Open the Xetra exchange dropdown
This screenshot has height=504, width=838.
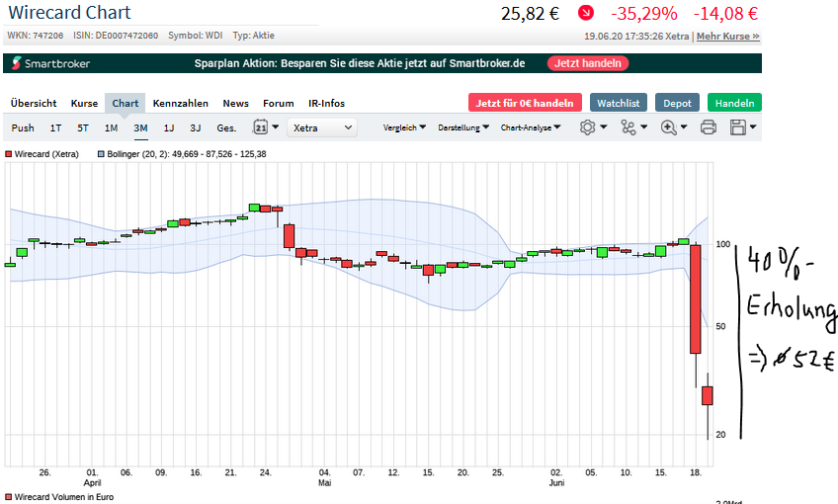(x=322, y=127)
